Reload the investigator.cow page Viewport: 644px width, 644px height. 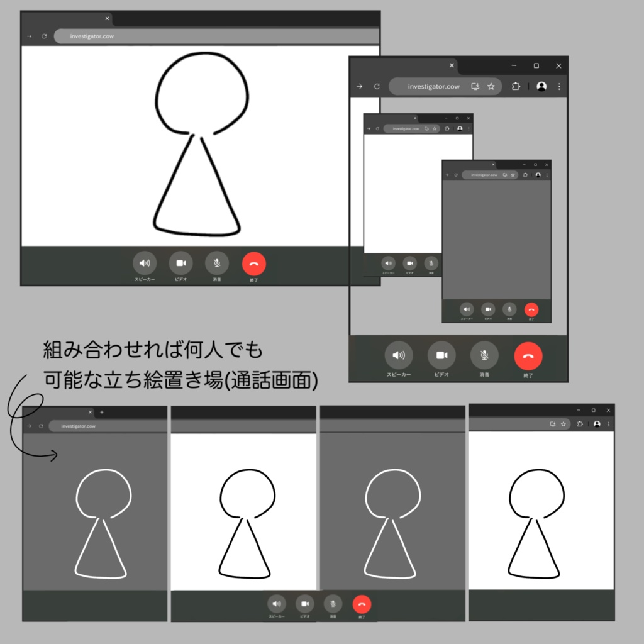pos(376,87)
